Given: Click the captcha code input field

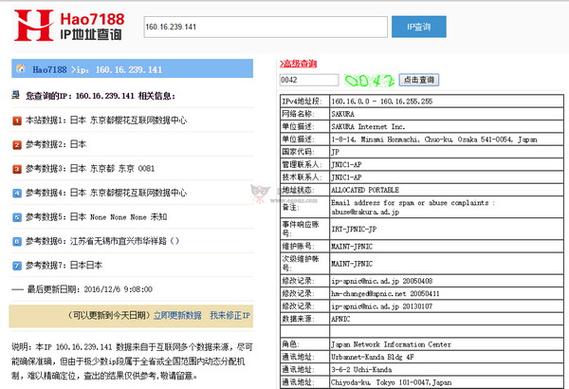Looking at the screenshot, I should pyautogui.click(x=309, y=80).
